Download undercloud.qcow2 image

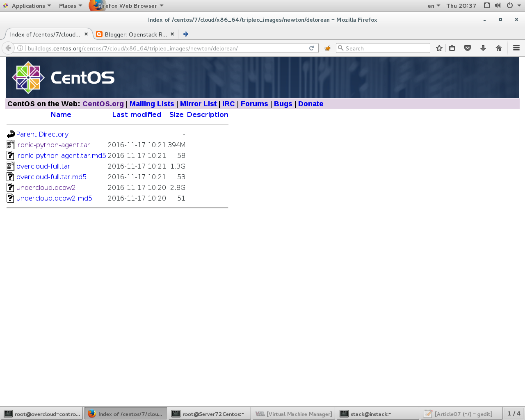[46, 187]
